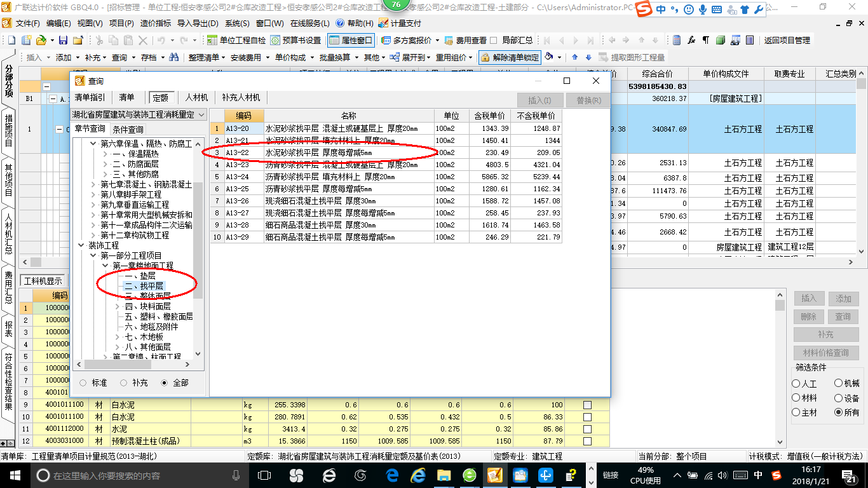Click the keyboard icon in Sogou toolbar

[x=717, y=10]
